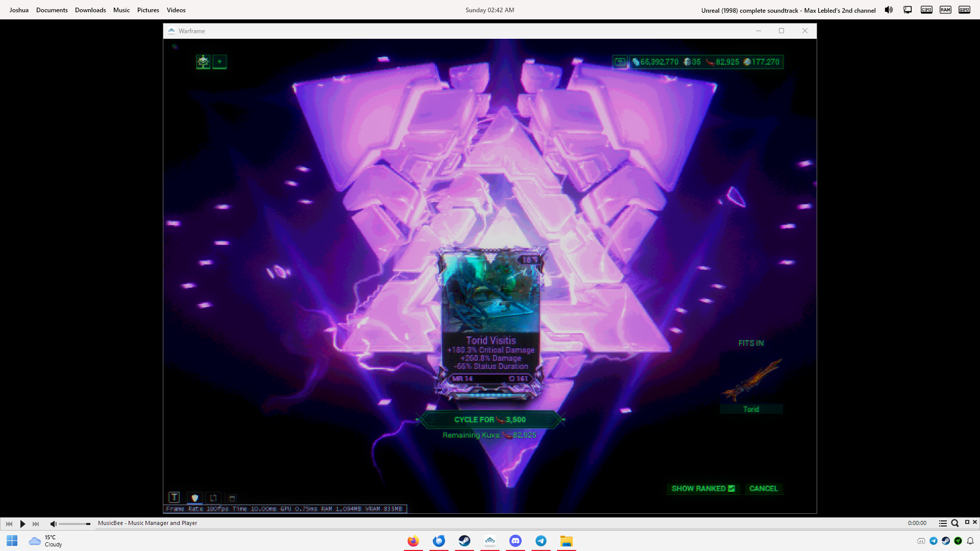Click the RAM monitor icon
The height and width of the screenshot is (551, 980).
945,10
